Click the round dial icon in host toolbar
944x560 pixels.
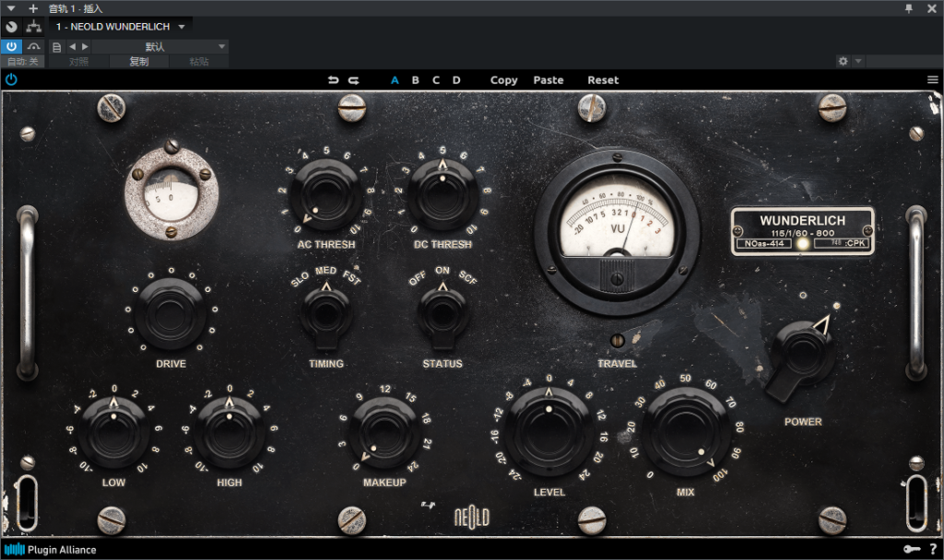(x=11, y=27)
